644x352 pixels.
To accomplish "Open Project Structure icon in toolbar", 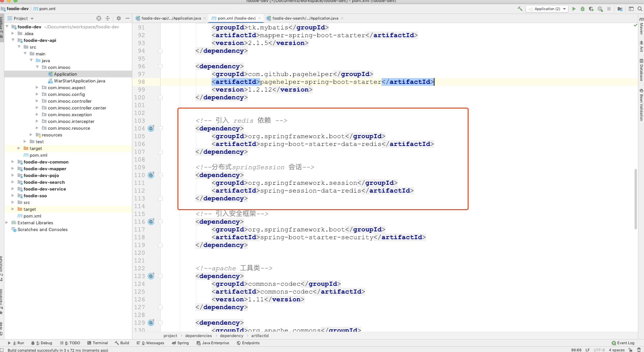I will pyautogui.click(x=620, y=9).
